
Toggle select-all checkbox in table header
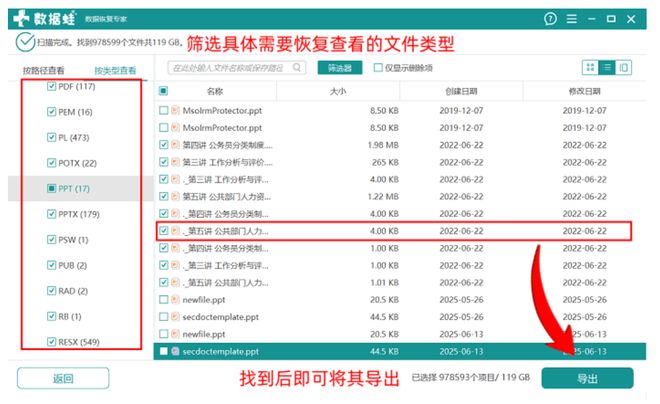(x=163, y=91)
